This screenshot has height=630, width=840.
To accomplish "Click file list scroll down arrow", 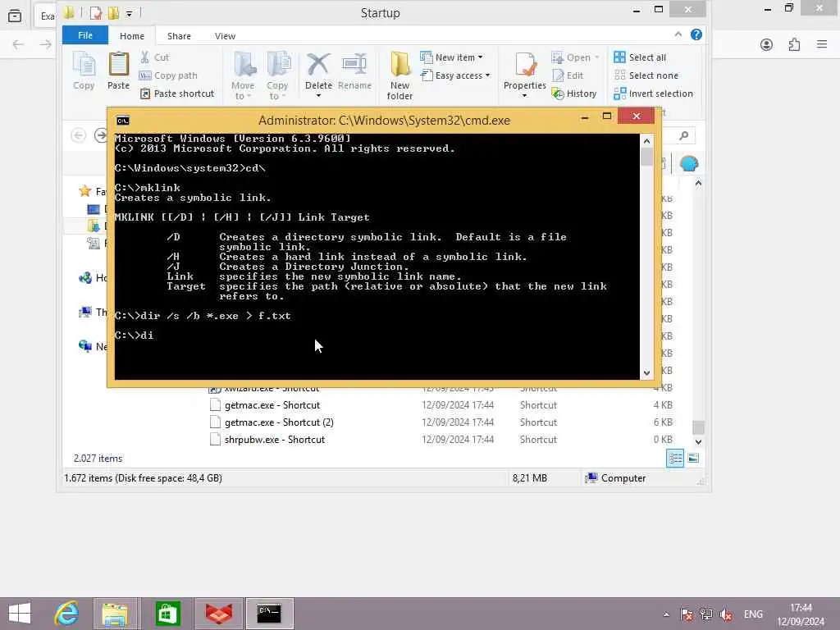I will pos(698,442).
